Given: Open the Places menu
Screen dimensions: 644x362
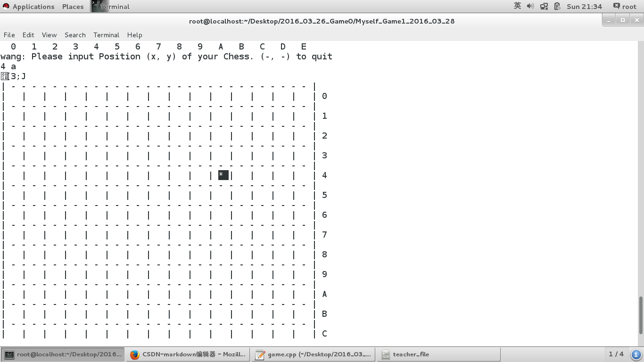Looking at the screenshot, I should tap(73, 7).
